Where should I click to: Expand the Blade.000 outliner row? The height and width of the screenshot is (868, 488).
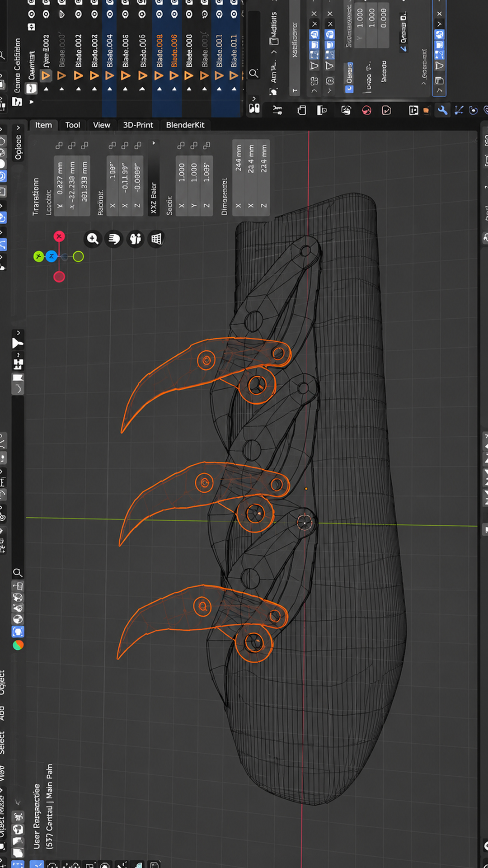tap(189, 89)
